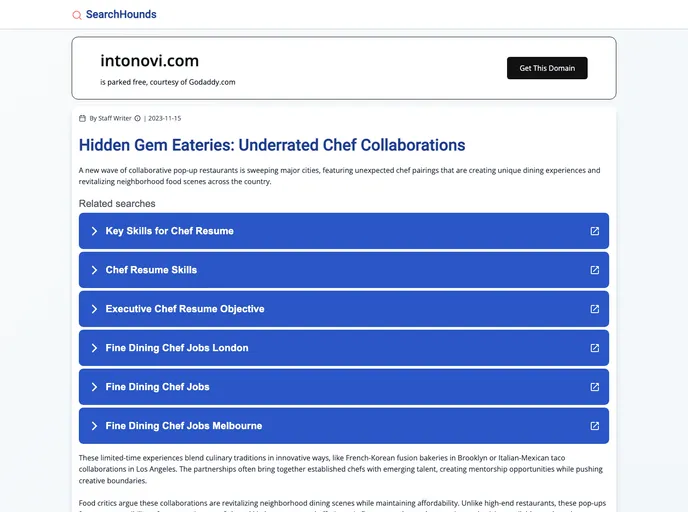Expand chevron for Fine Dining Chef Jobs London
This screenshot has width=688, height=512.
(x=94, y=348)
